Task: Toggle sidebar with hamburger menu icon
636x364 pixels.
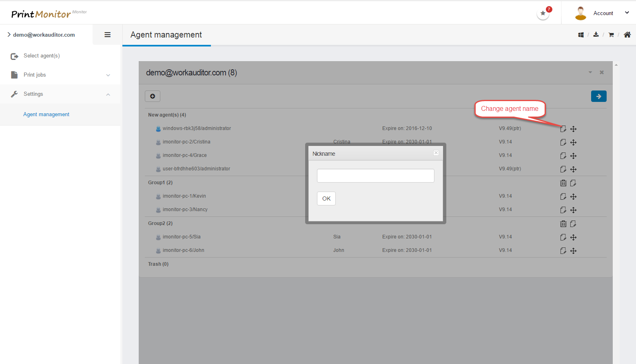Action: 108,35
